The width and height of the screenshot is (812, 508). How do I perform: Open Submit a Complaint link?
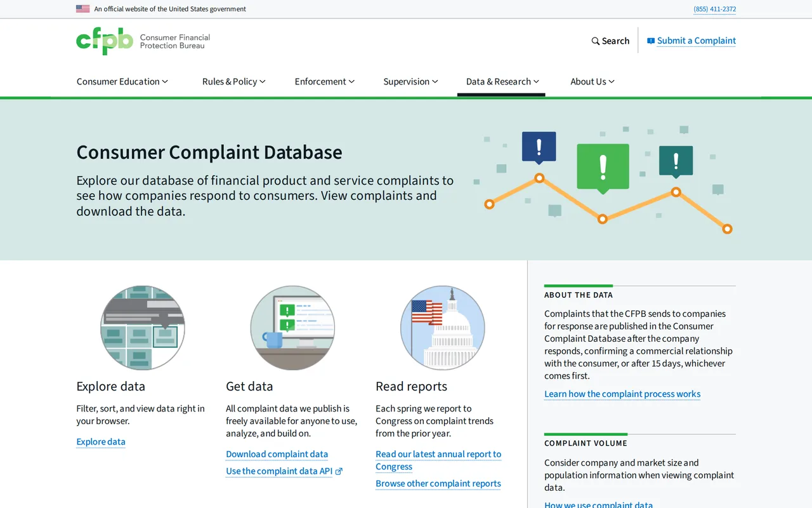(x=697, y=41)
